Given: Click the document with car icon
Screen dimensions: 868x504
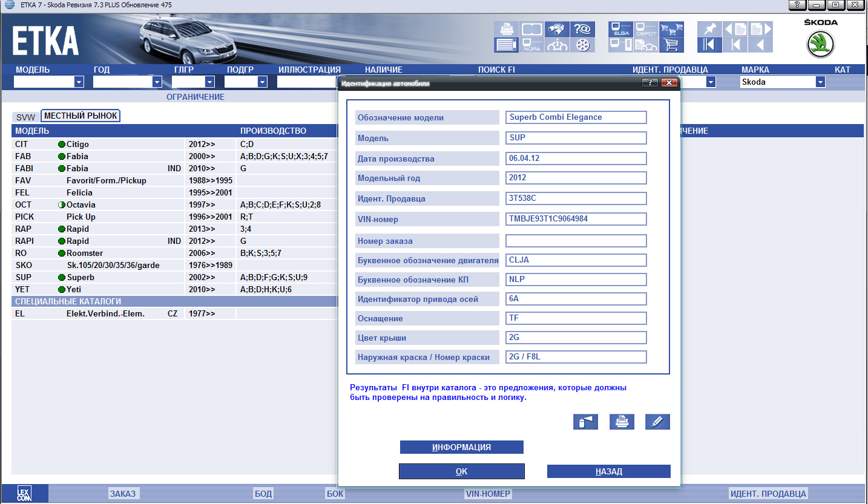Looking at the screenshot, I should click(646, 45).
